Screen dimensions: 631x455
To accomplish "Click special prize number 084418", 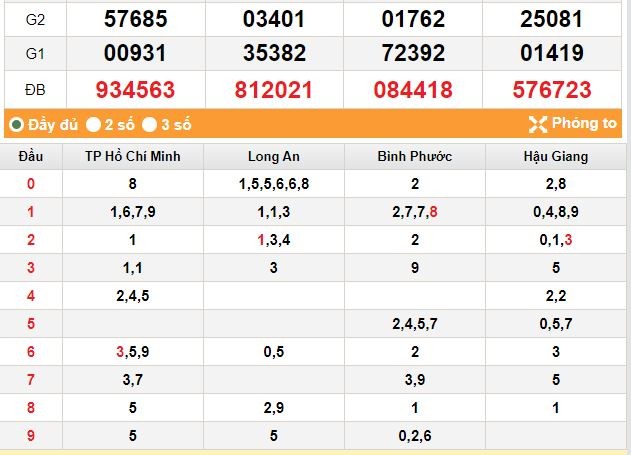I will tap(413, 89).
